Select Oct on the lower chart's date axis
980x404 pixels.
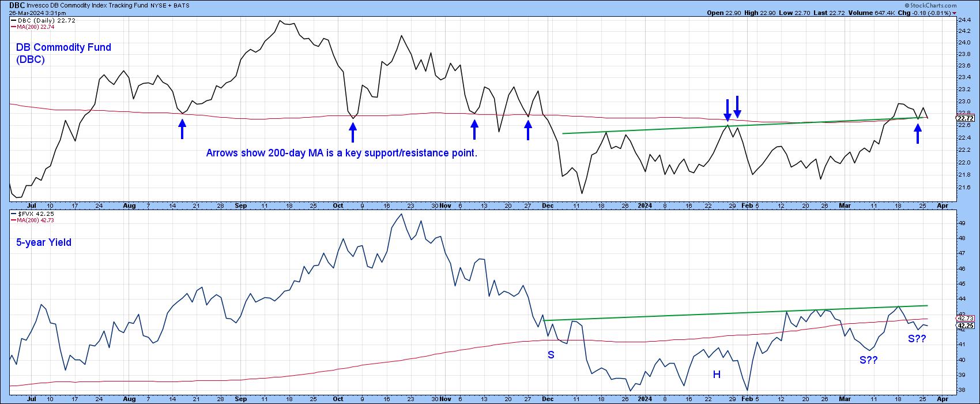coord(338,398)
